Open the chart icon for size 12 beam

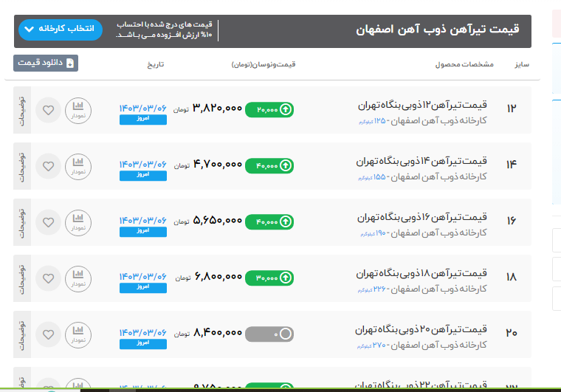(78, 111)
